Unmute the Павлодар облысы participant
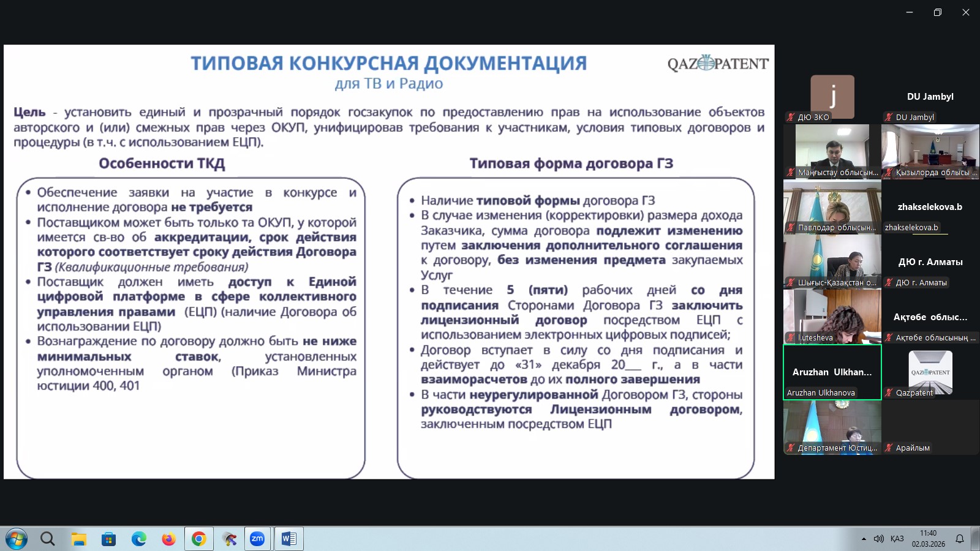The image size is (980, 551). pos(789,227)
